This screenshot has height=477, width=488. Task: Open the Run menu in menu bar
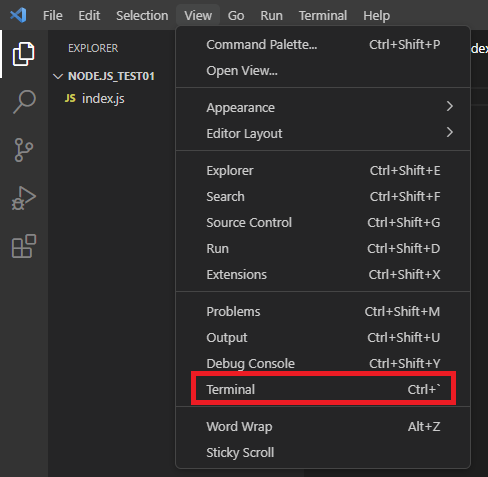coord(271,16)
